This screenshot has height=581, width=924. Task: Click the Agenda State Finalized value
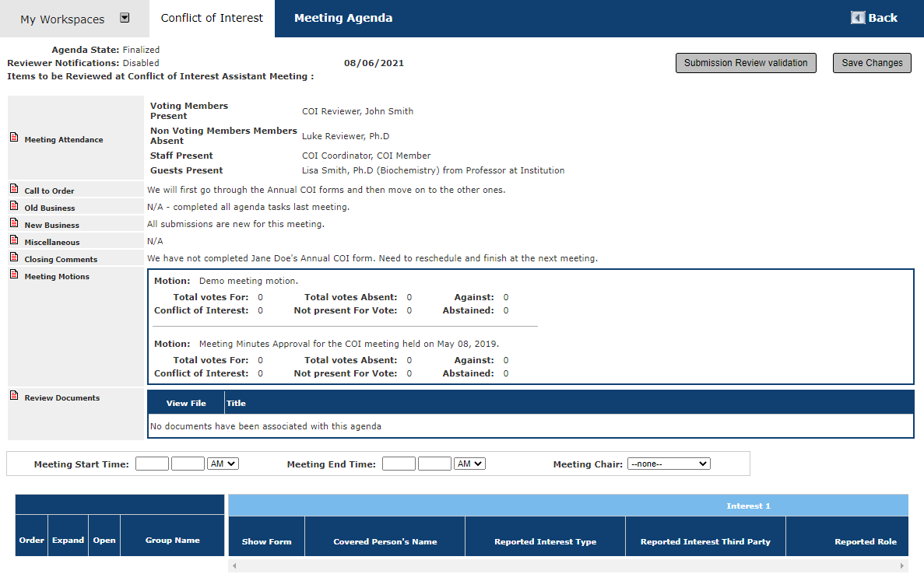point(141,50)
